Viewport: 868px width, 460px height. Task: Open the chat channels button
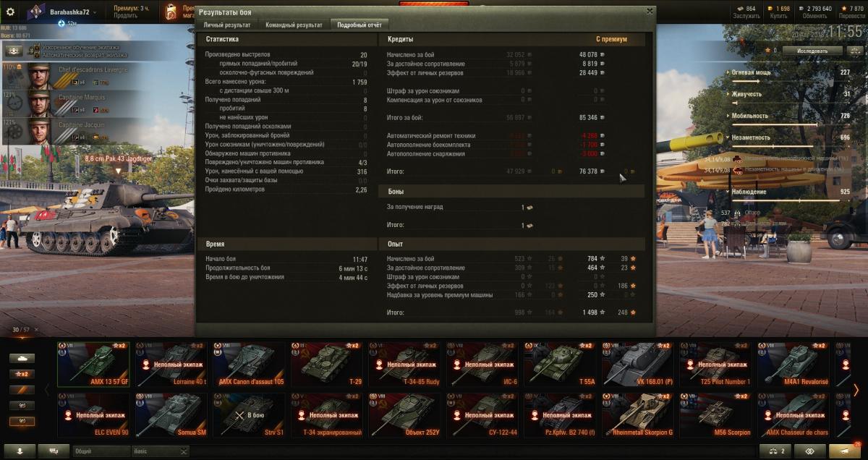click(54, 451)
